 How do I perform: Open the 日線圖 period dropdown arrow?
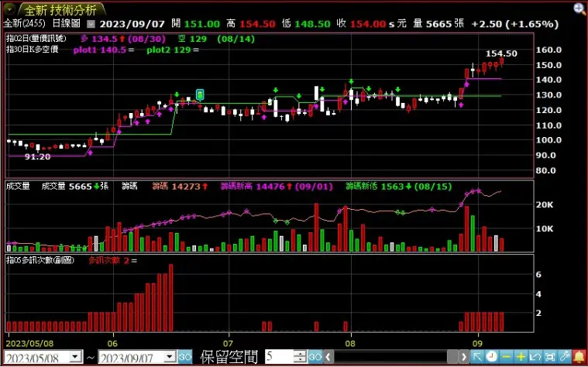(91, 24)
